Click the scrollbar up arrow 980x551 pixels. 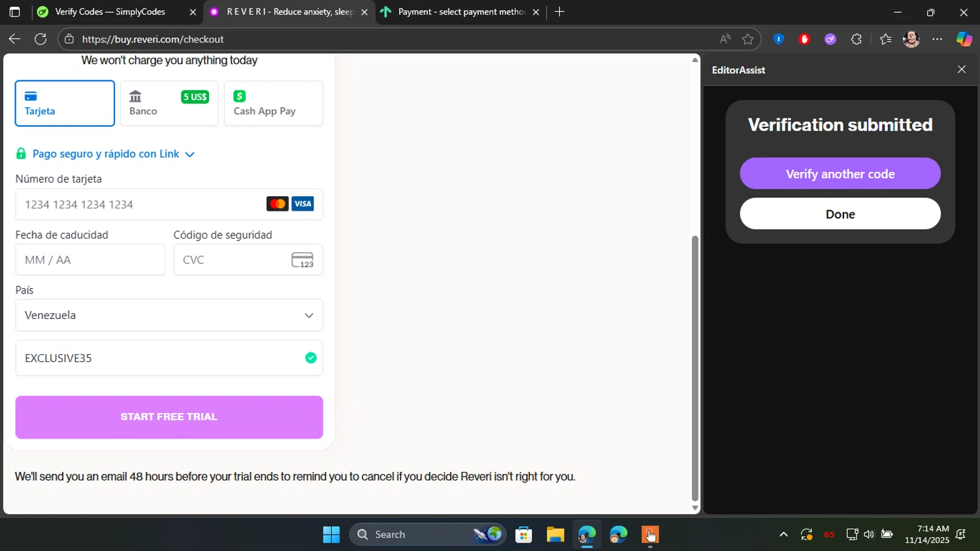pos(695,59)
